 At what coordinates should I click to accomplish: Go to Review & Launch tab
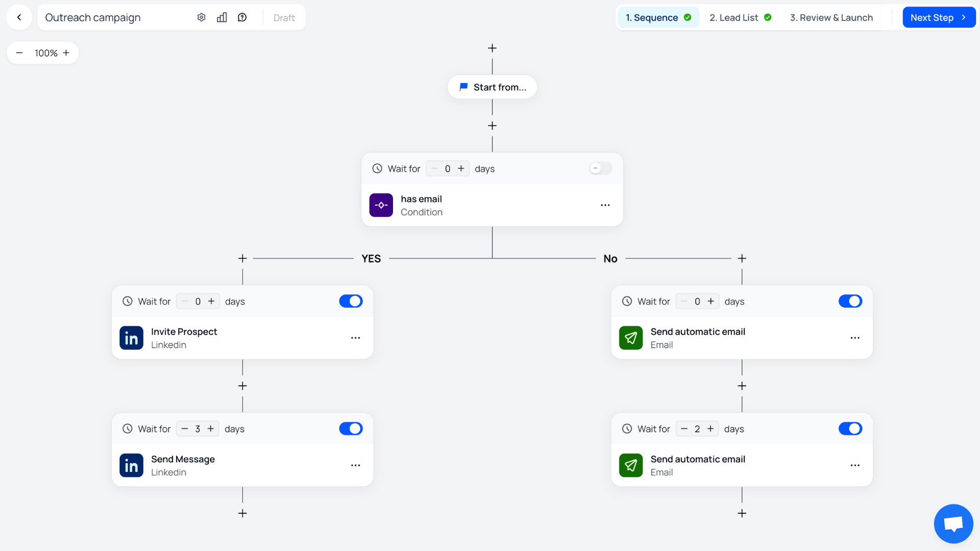pyautogui.click(x=831, y=17)
